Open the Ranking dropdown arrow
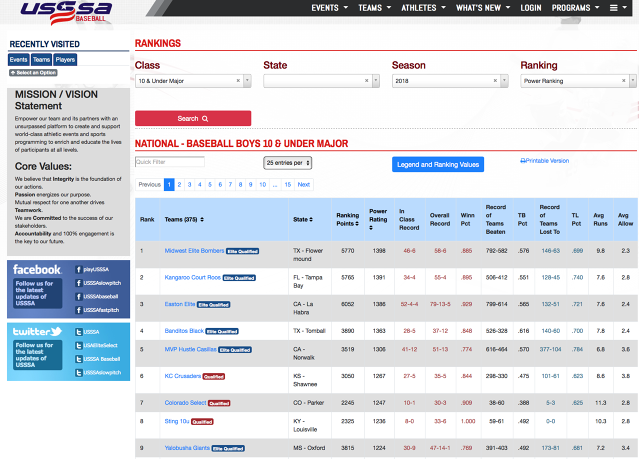 point(633,81)
